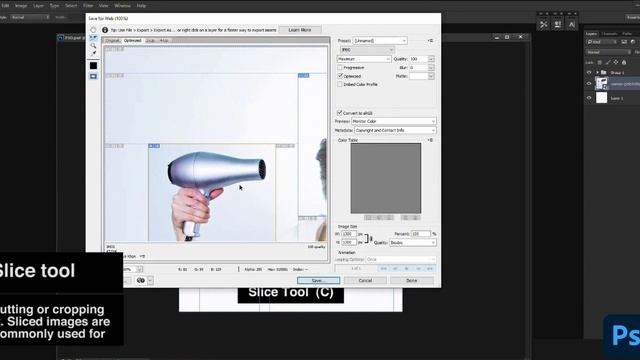Open the panel icon between the tools and letter-A icons

tap(558, 24)
